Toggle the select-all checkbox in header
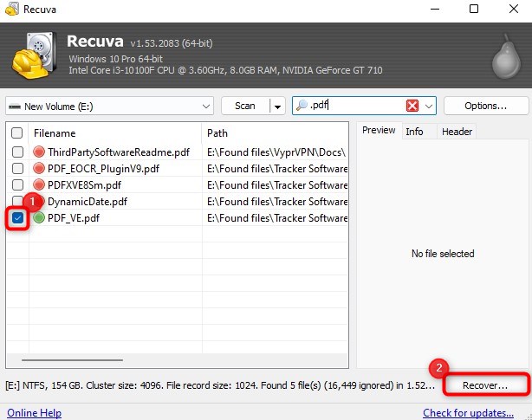 [x=17, y=132]
